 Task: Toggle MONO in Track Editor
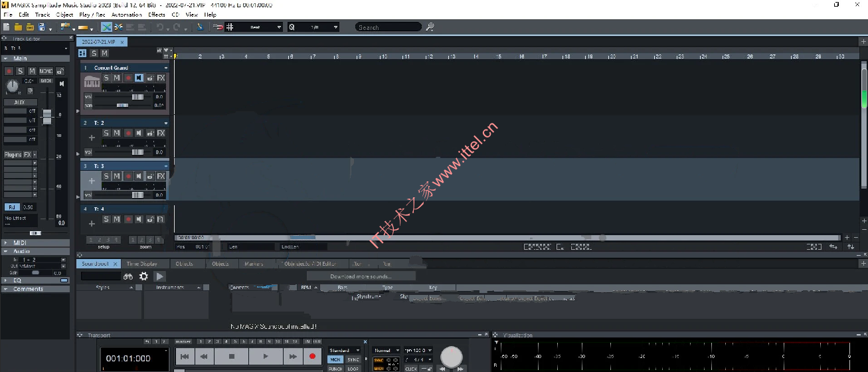pos(46,71)
